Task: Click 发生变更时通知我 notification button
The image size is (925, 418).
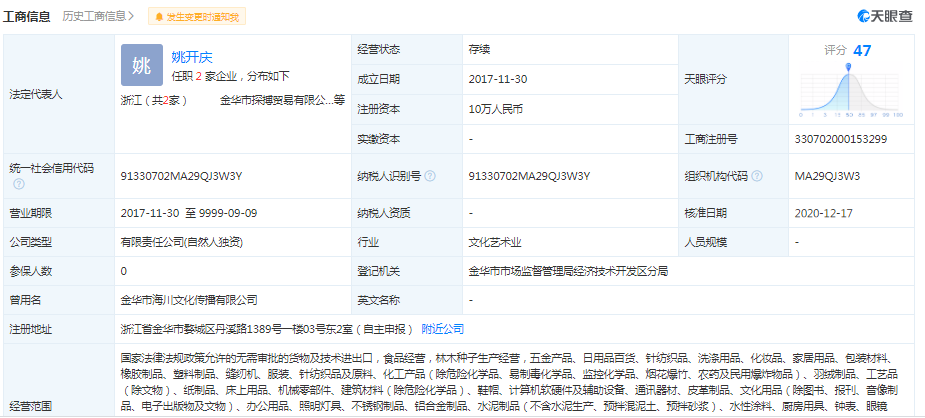Action: (x=196, y=17)
